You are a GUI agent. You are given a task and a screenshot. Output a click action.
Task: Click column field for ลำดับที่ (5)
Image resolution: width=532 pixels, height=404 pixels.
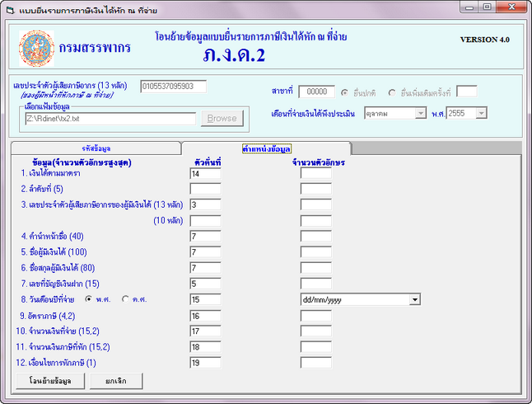[205, 190]
